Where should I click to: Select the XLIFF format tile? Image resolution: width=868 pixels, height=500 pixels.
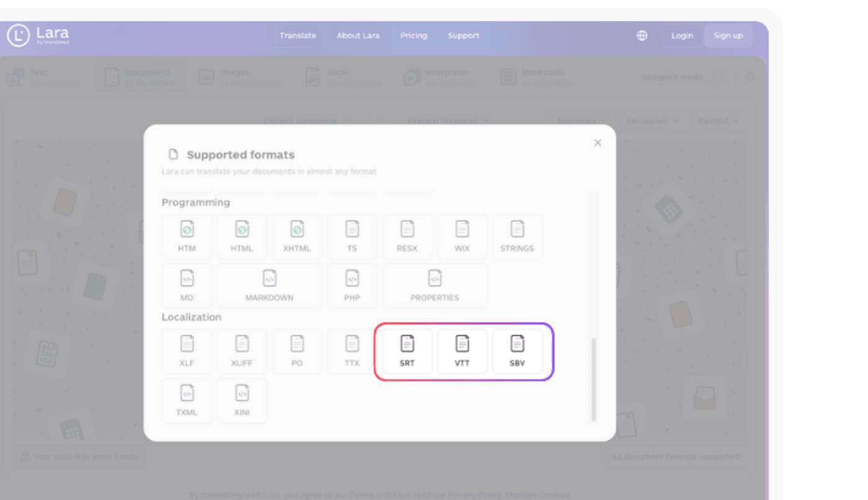pos(242,351)
